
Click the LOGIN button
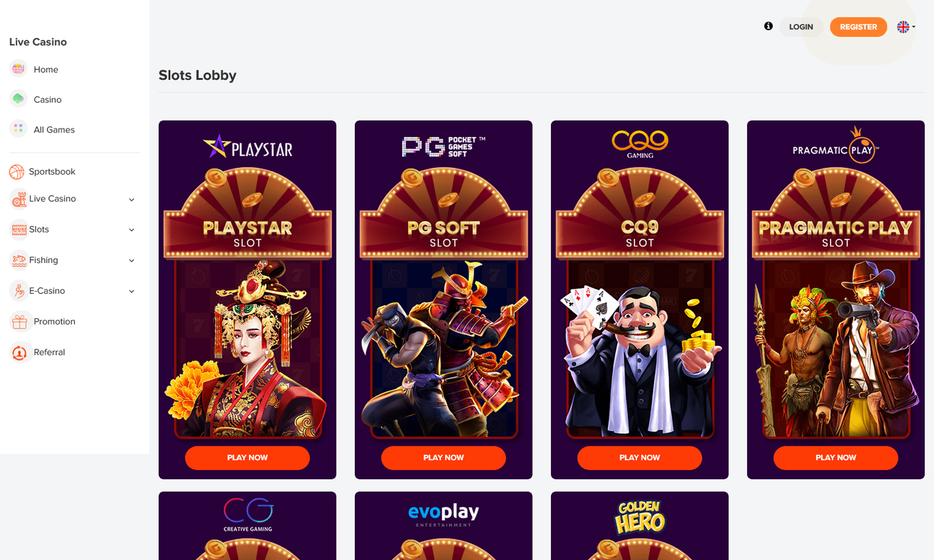[801, 27]
